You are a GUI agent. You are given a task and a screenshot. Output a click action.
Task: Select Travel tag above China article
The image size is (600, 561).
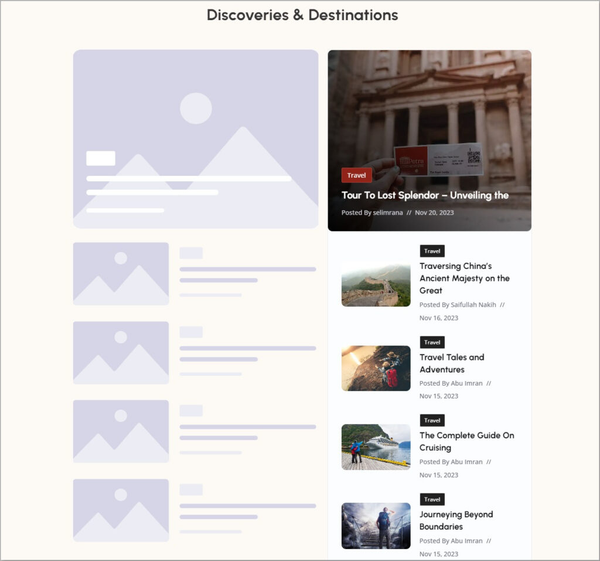click(432, 251)
